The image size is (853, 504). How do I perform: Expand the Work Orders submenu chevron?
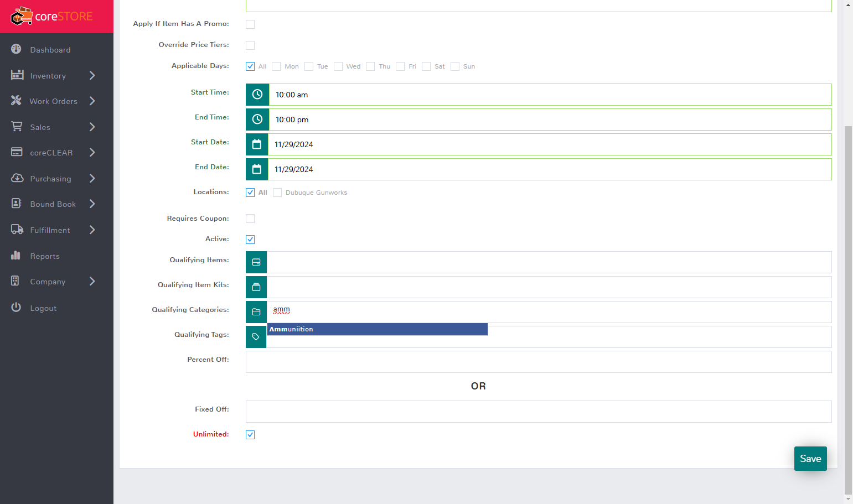click(92, 101)
